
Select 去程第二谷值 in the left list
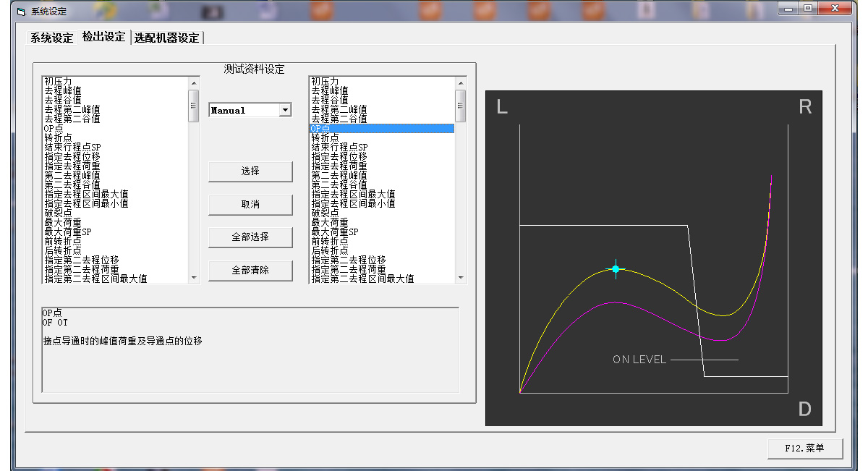point(115,119)
